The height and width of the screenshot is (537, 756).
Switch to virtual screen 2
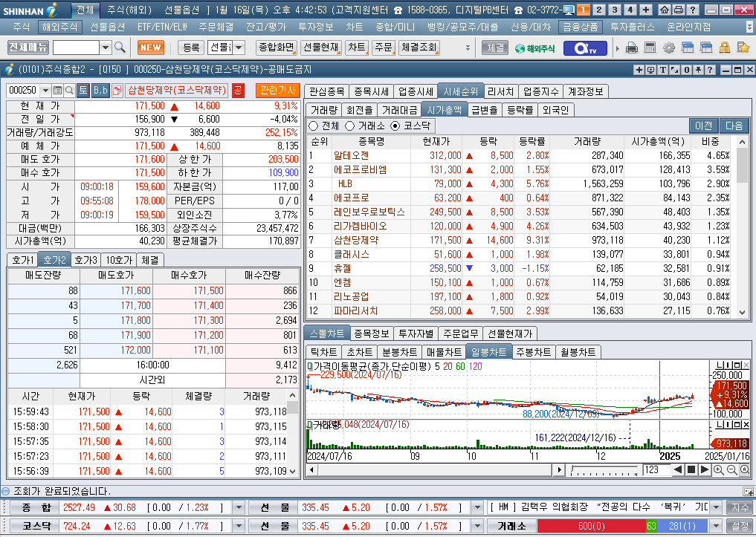599,10
